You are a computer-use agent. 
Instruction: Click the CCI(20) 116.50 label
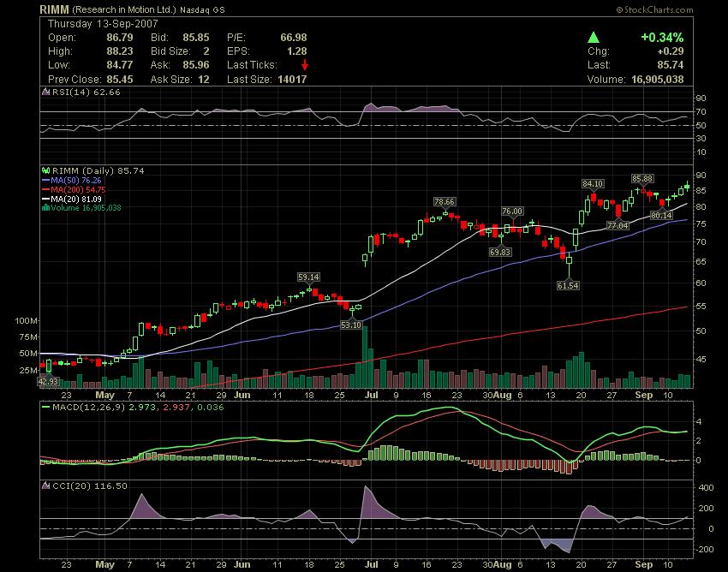[90, 486]
